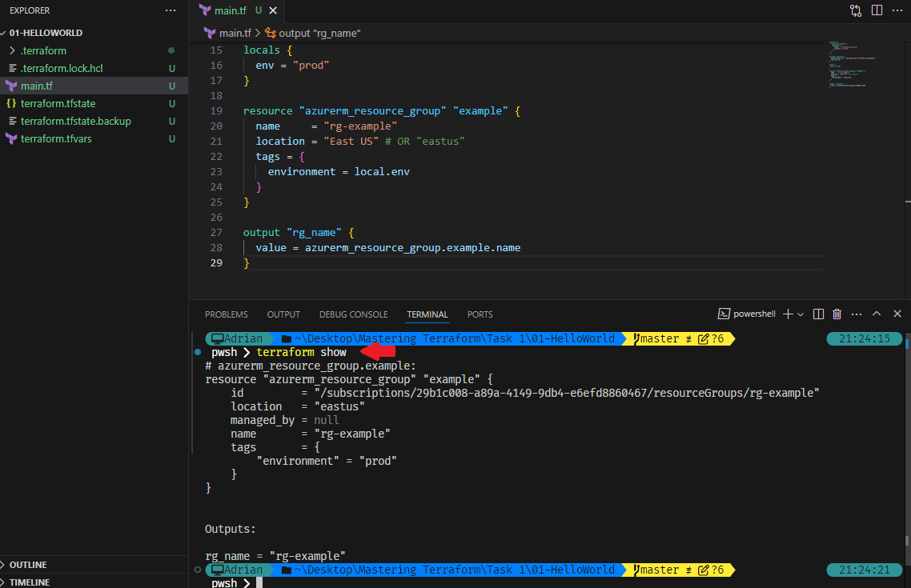The image size is (911, 588).
Task: Click "rg-example" value on line 20
Action: [x=360, y=126]
